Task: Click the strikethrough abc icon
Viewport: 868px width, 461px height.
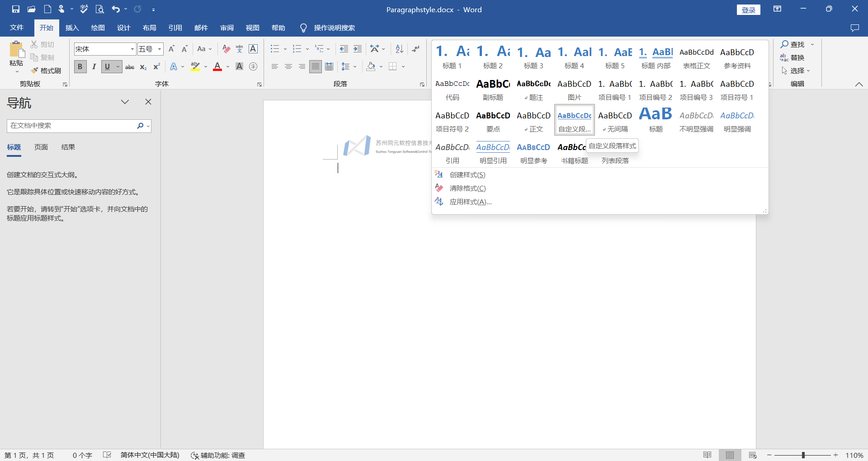Action: pyautogui.click(x=130, y=67)
